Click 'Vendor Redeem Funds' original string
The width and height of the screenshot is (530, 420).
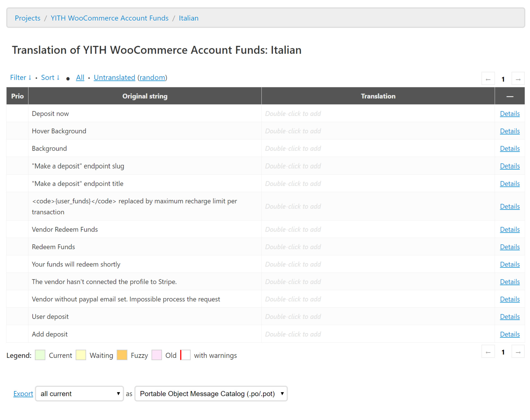pyautogui.click(x=65, y=229)
